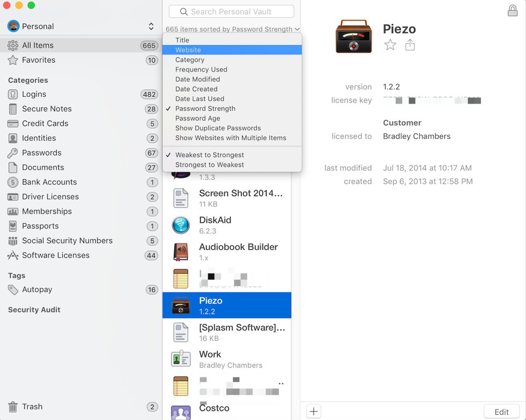
Task: Click the Search Personal Vault field
Action: (x=231, y=12)
